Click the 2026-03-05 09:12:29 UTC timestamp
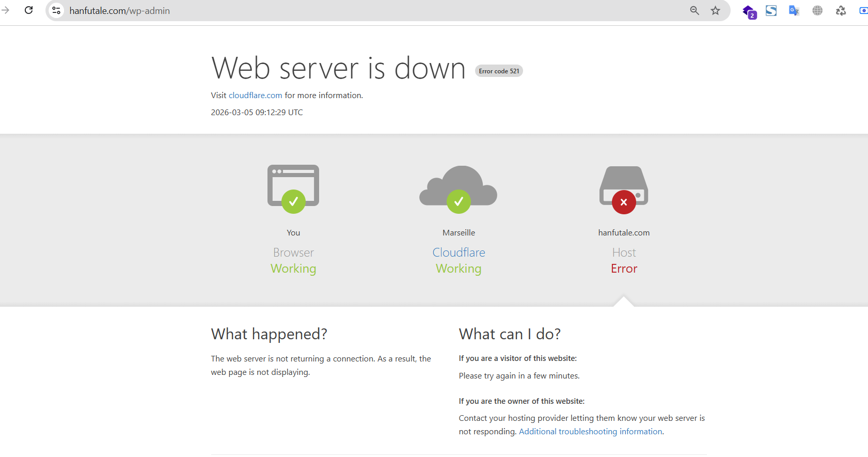The width and height of the screenshot is (868, 457). coord(257,113)
